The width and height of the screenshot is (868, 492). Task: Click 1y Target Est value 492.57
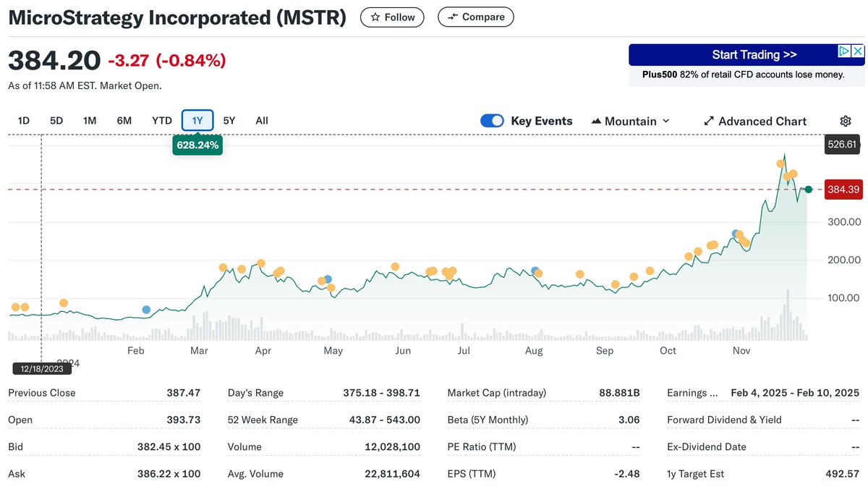843,474
